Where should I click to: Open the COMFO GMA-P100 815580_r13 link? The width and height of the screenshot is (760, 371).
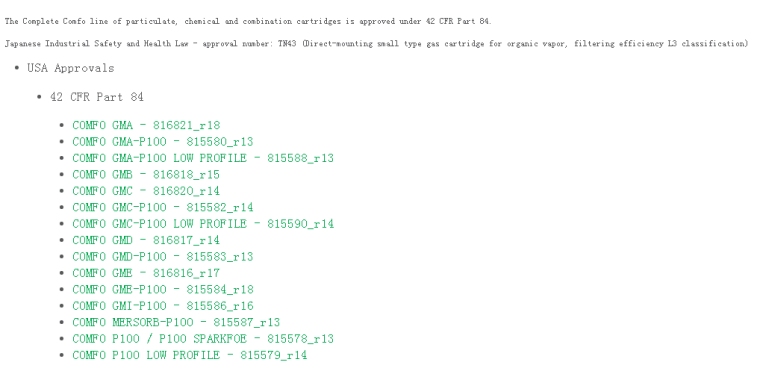click(163, 142)
